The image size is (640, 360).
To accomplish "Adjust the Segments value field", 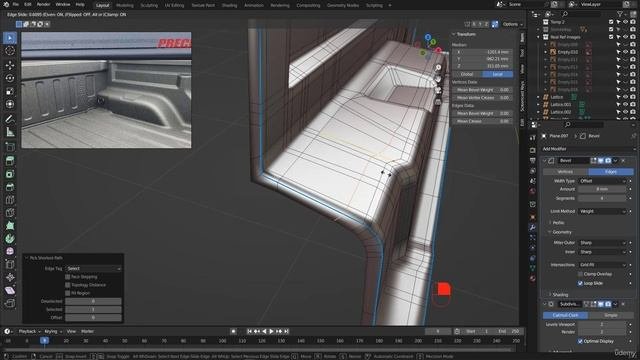I will pyautogui.click(x=602, y=198).
